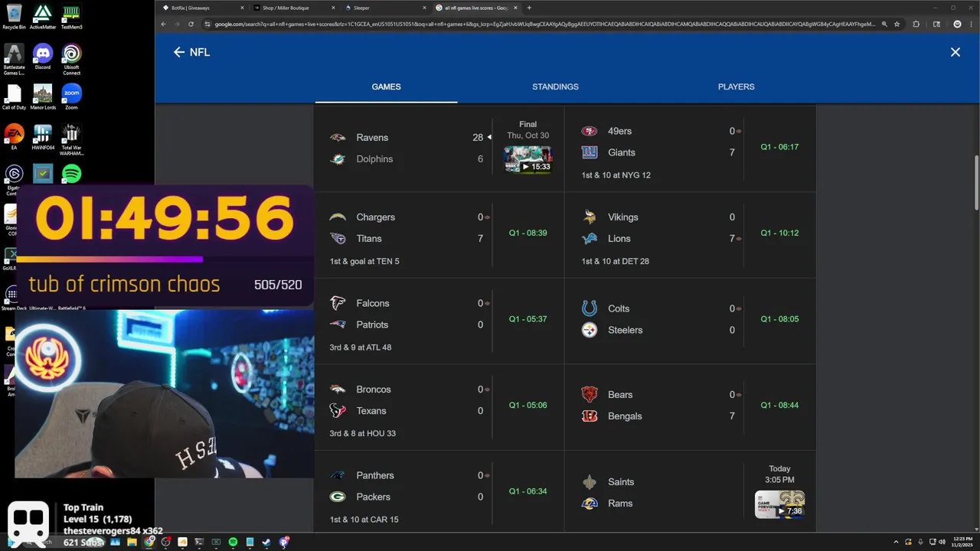
Task: Open a new browser tab
Action: pos(529,8)
